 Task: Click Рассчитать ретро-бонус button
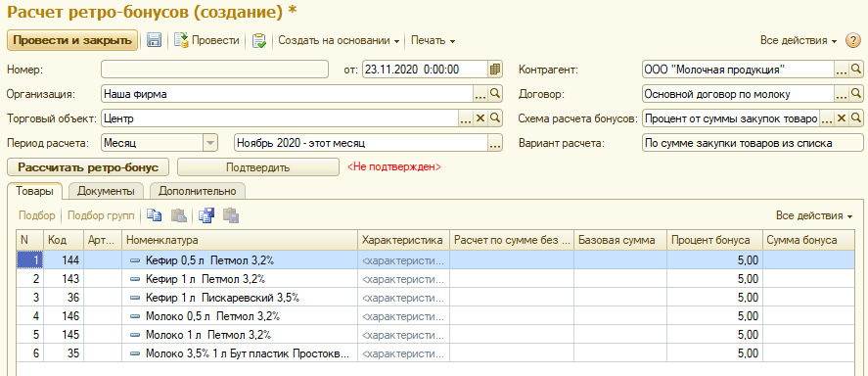pyautogui.click(x=89, y=166)
